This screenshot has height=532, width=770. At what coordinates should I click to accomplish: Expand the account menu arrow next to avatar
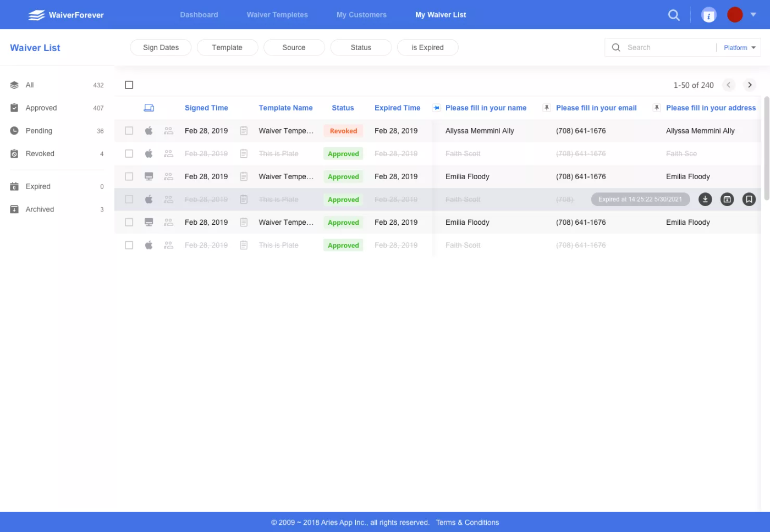754,15
